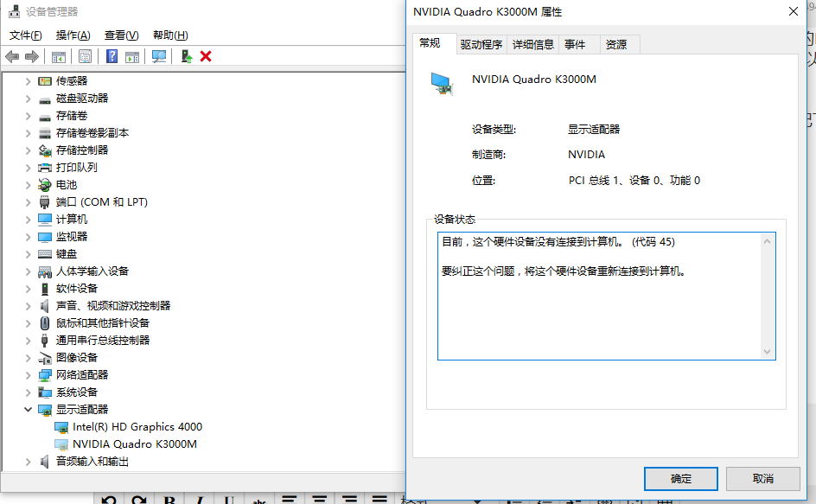Viewport: 816px width, 504px height.
Task: Click the 确定 button
Action: coord(680,478)
